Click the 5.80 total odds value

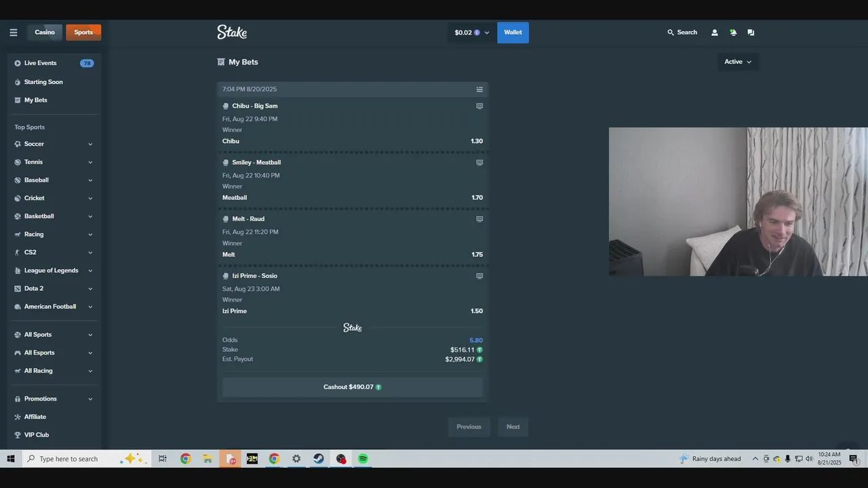476,340
